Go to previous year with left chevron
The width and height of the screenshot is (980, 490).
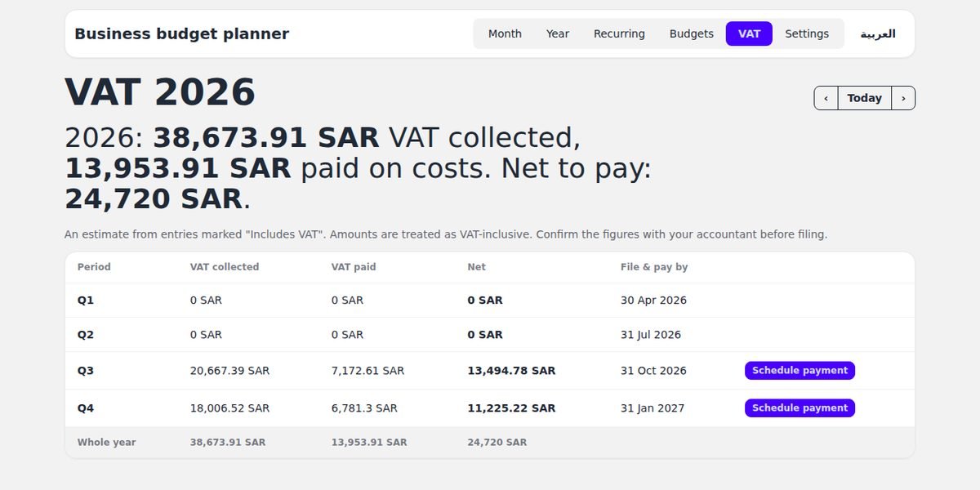click(826, 98)
